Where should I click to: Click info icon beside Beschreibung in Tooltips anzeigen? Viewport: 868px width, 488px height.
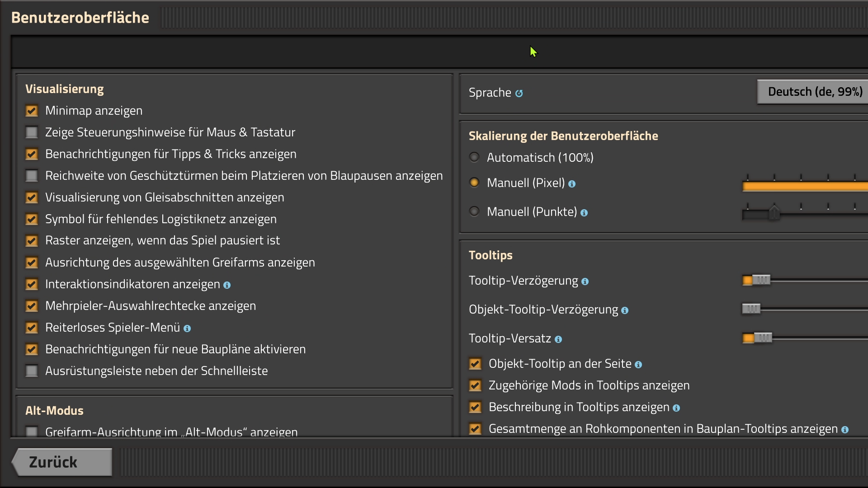click(676, 408)
